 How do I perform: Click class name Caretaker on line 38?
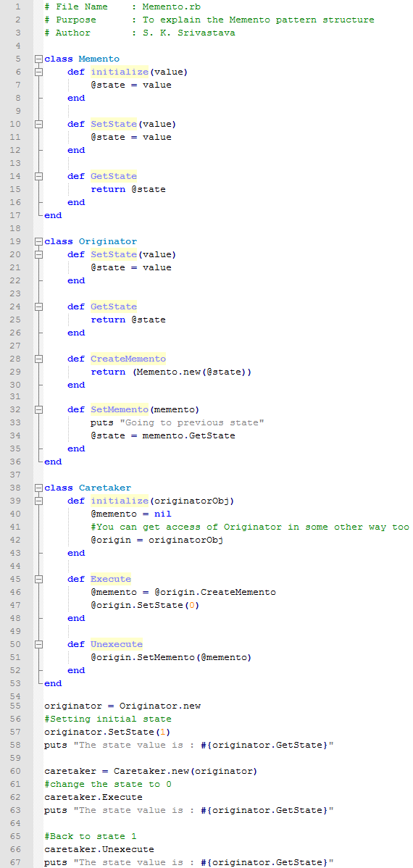tap(105, 488)
